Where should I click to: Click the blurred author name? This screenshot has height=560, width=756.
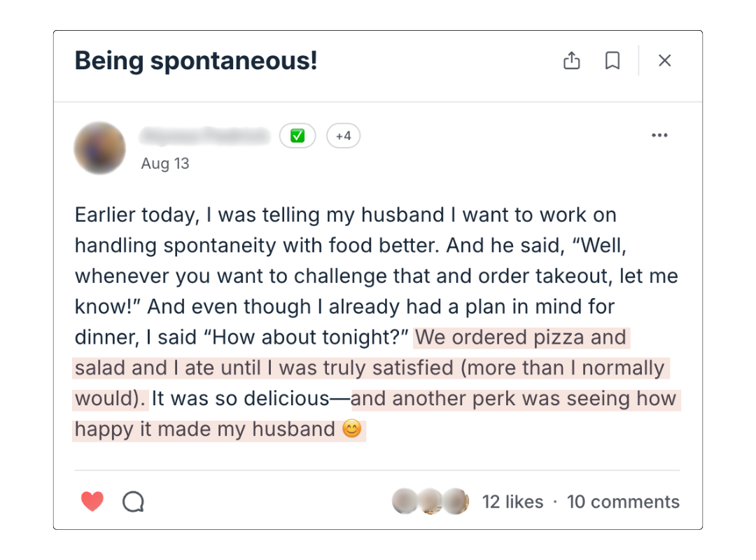click(204, 136)
